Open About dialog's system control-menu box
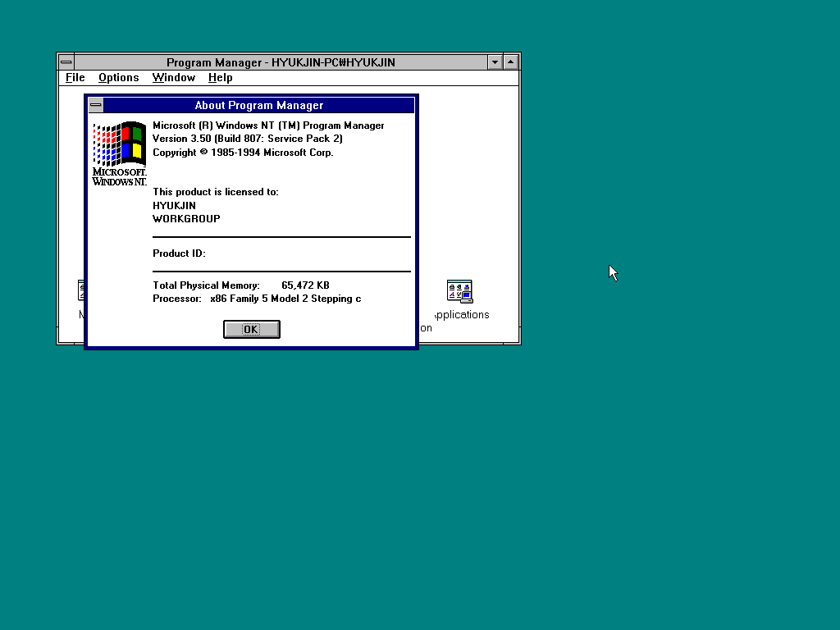Image resolution: width=840 pixels, height=630 pixels. tap(96, 105)
